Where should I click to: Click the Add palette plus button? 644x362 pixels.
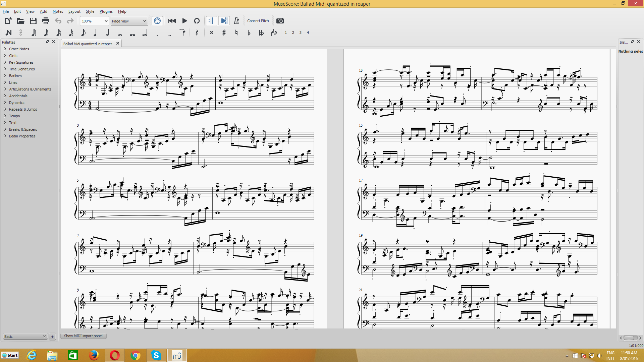click(x=52, y=337)
